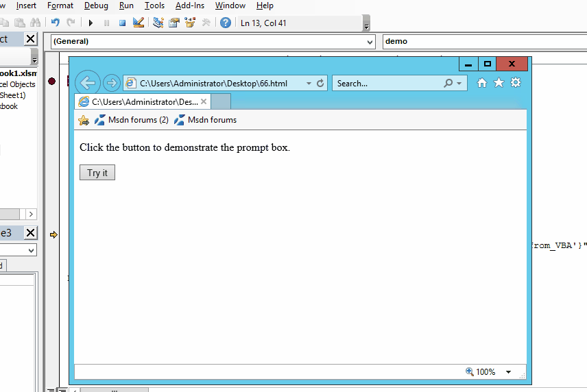The width and height of the screenshot is (587, 392).
Task: Refresh the page in Internet Explorer
Action: coord(320,84)
